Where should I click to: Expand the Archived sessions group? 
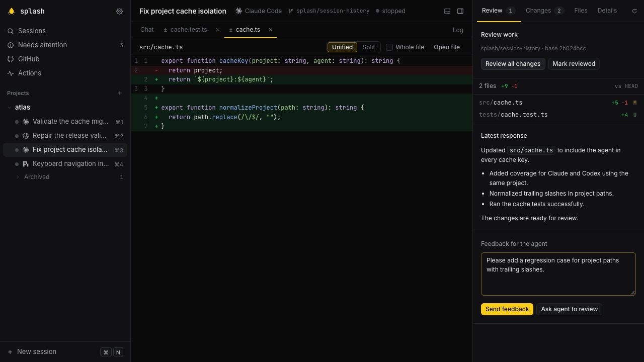tap(18, 177)
